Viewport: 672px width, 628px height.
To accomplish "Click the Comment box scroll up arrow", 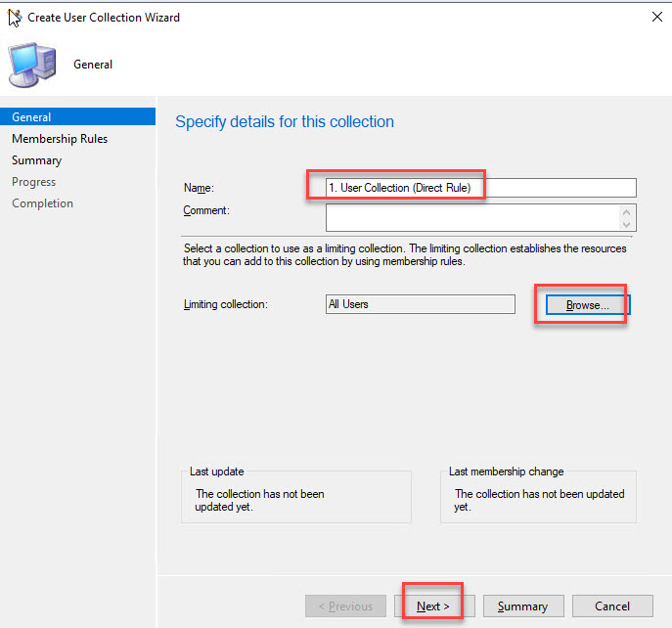I will click(x=628, y=211).
